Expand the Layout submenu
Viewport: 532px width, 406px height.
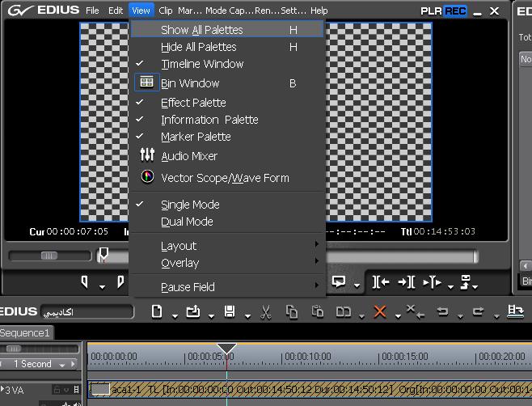pyautogui.click(x=179, y=246)
